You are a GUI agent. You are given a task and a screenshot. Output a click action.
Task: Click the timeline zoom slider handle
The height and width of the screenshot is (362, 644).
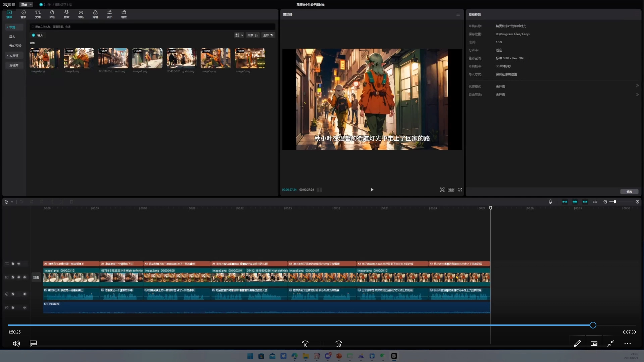click(614, 202)
